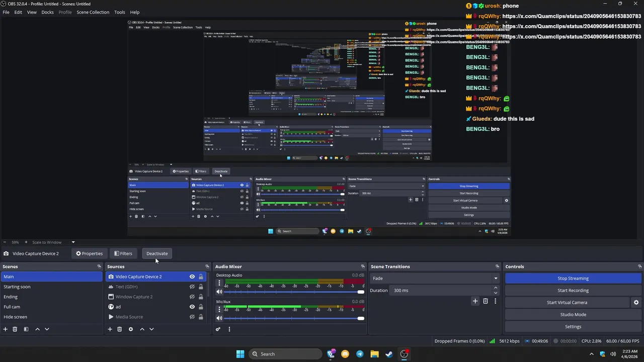Viewport: 644px width, 362px height.
Task: Open Properties for the selected source
Action: point(89,253)
